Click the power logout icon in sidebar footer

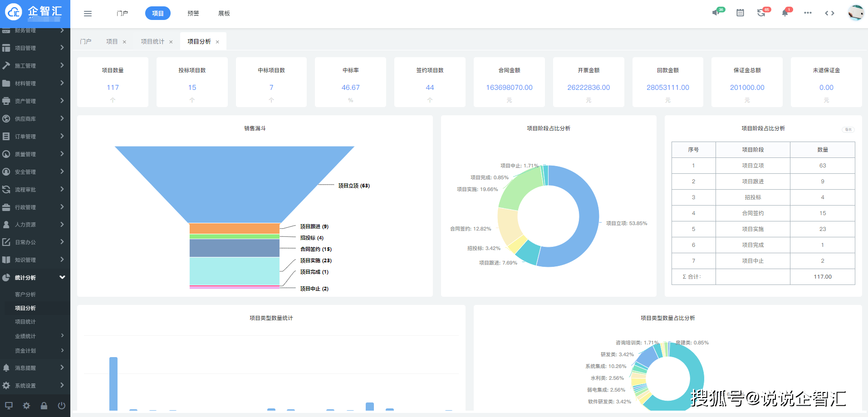(62, 406)
